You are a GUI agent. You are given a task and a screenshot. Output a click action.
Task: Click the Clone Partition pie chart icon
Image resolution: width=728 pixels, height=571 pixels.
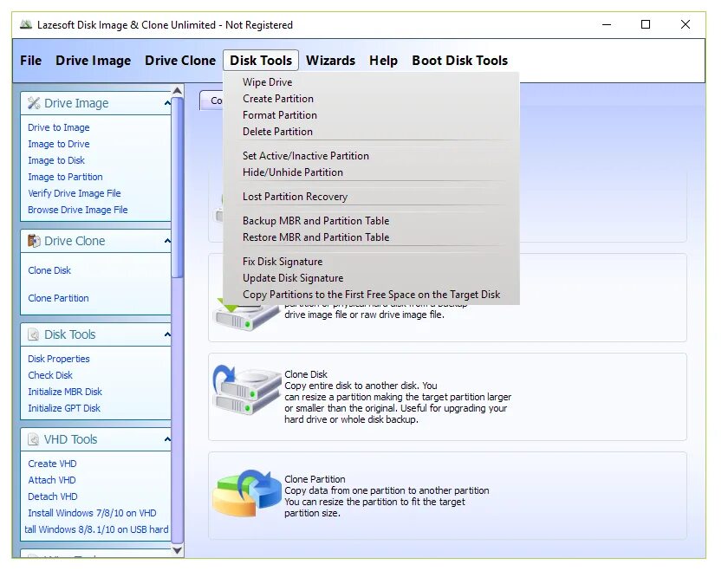point(246,494)
